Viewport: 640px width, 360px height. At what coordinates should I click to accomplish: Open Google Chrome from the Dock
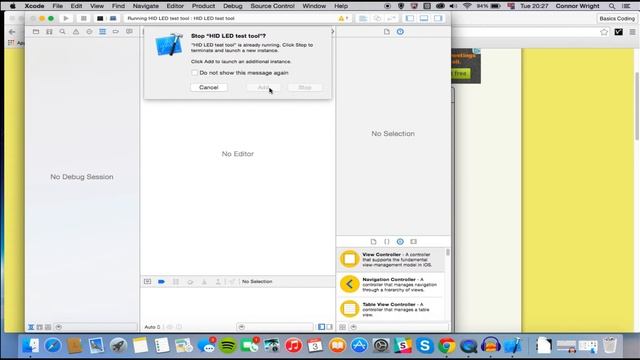447,346
